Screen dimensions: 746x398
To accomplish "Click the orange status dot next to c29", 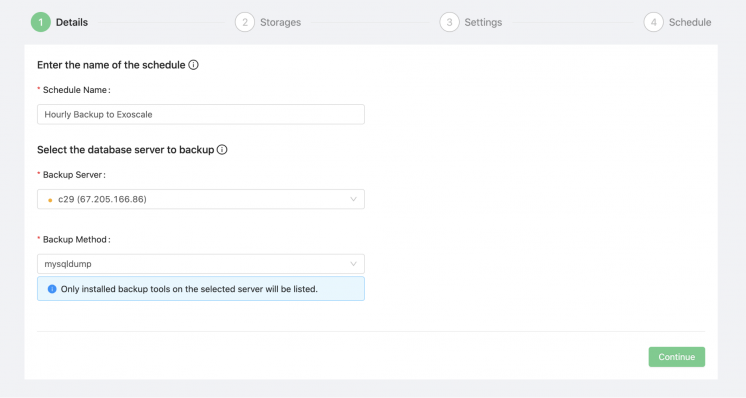I will (x=50, y=200).
